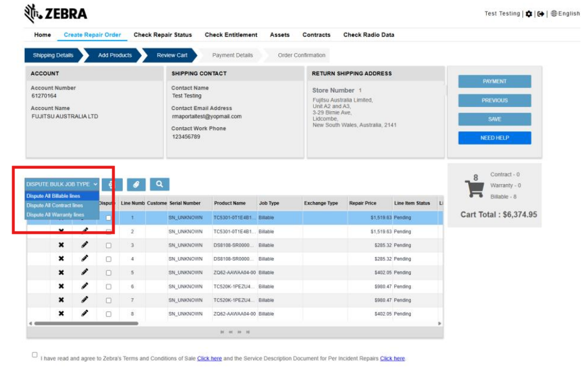The width and height of the screenshot is (588, 371).
Task: Check the dispute box on line 6
Action: click(x=108, y=286)
